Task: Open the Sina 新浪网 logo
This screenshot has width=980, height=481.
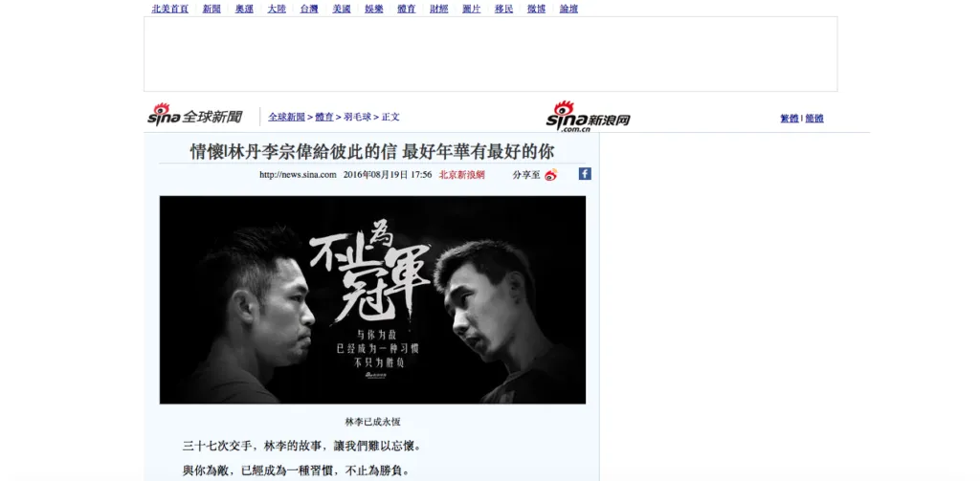Action: pos(588,117)
